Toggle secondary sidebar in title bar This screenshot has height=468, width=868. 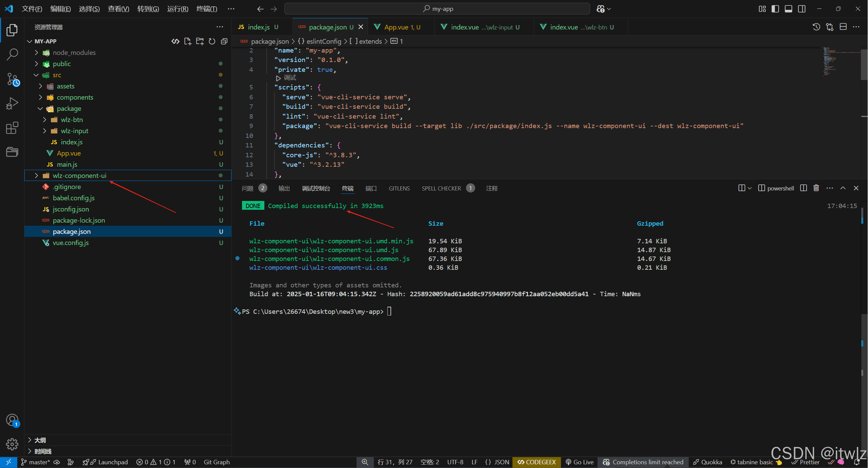point(802,9)
